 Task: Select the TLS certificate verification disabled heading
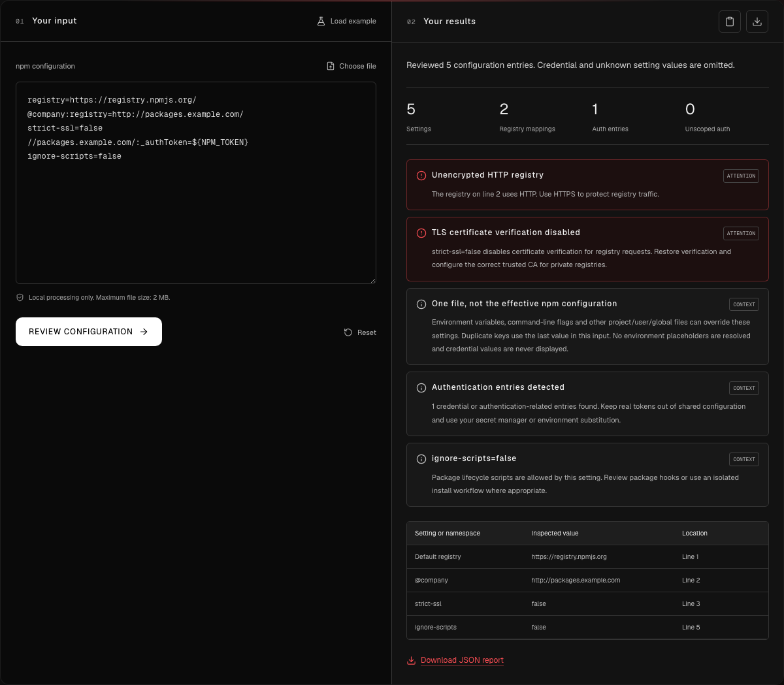506,232
